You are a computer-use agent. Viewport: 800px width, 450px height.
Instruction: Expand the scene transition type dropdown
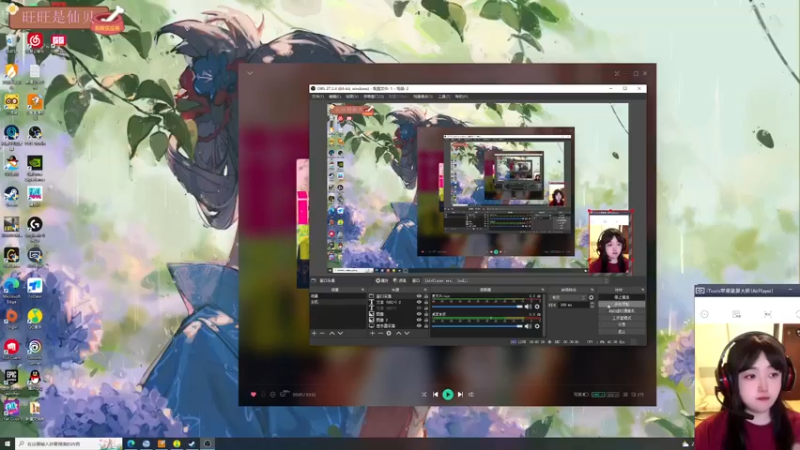(569, 297)
